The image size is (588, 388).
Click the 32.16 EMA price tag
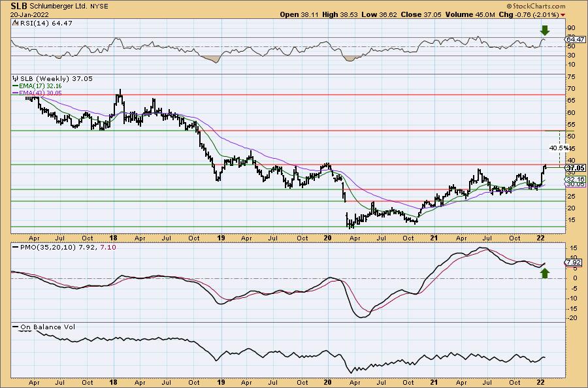point(576,179)
